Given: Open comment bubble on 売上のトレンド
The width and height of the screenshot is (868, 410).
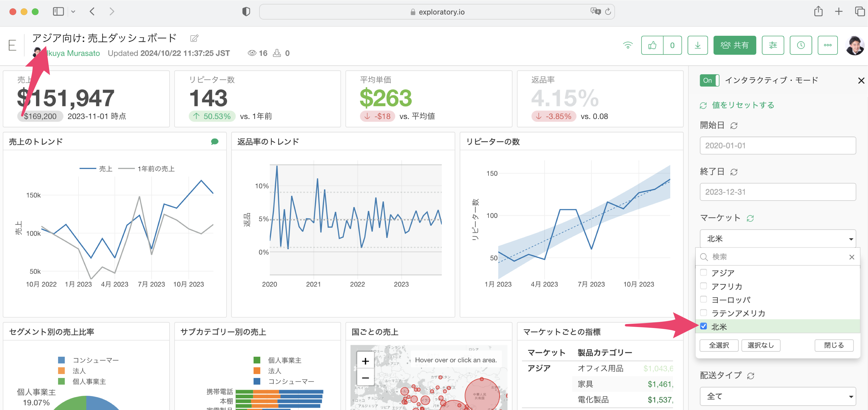Looking at the screenshot, I should [215, 142].
